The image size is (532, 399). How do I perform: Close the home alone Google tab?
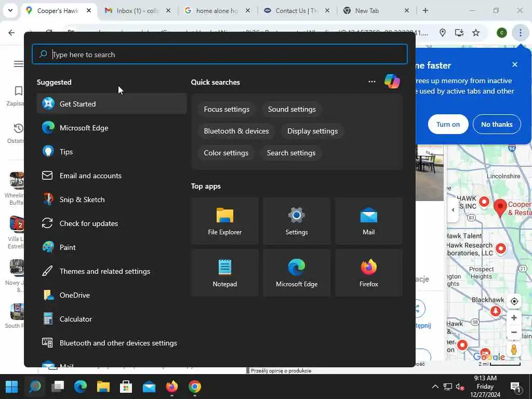248,11
